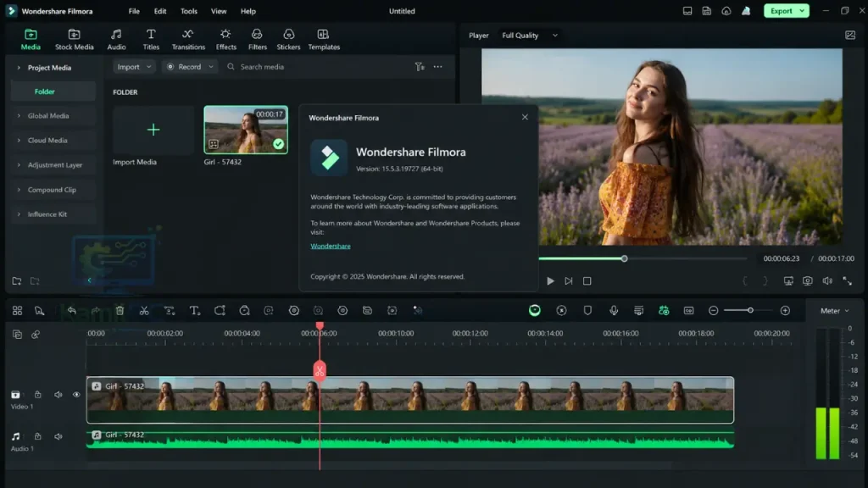This screenshot has height=488, width=868.
Task: Mute the Audio 1 track
Action: (58, 436)
